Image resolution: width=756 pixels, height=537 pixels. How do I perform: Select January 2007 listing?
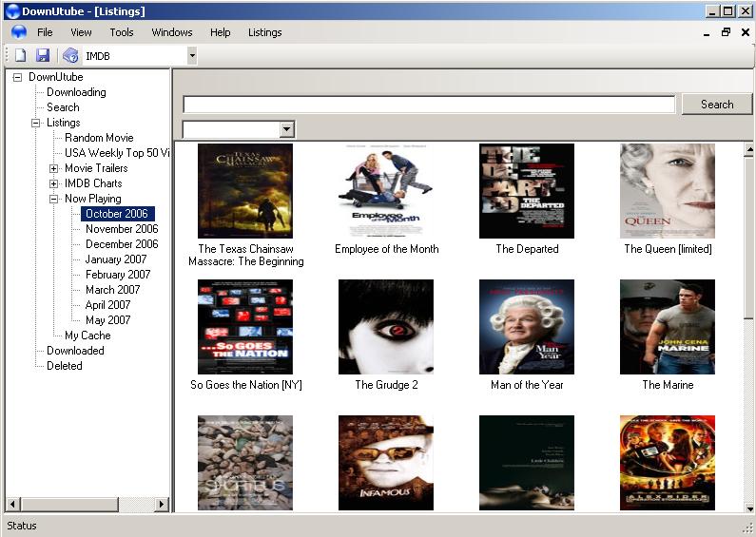click(116, 259)
